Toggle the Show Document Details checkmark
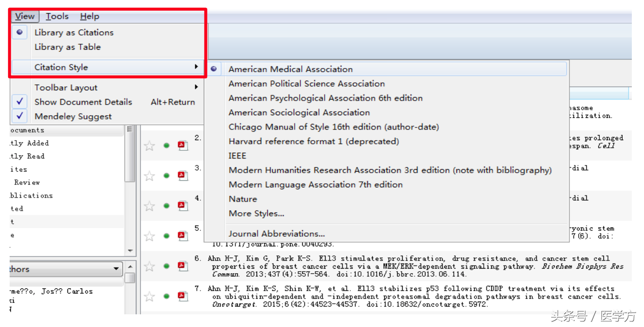This screenshot has width=644, height=327. coord(20,102)
